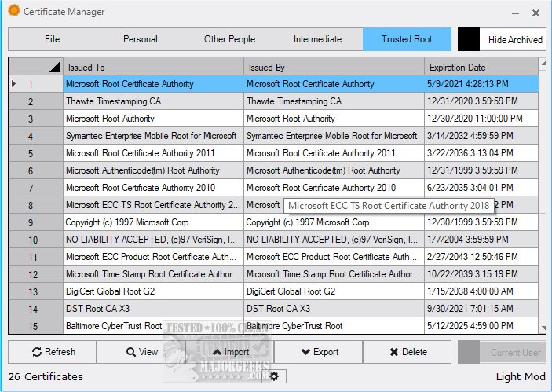Image resolution: width=552 pixels, height=392 pixels.
Task: Select Issued To 'Microsoft Root Certificate Authority 2011'
Action: point(153,153)
